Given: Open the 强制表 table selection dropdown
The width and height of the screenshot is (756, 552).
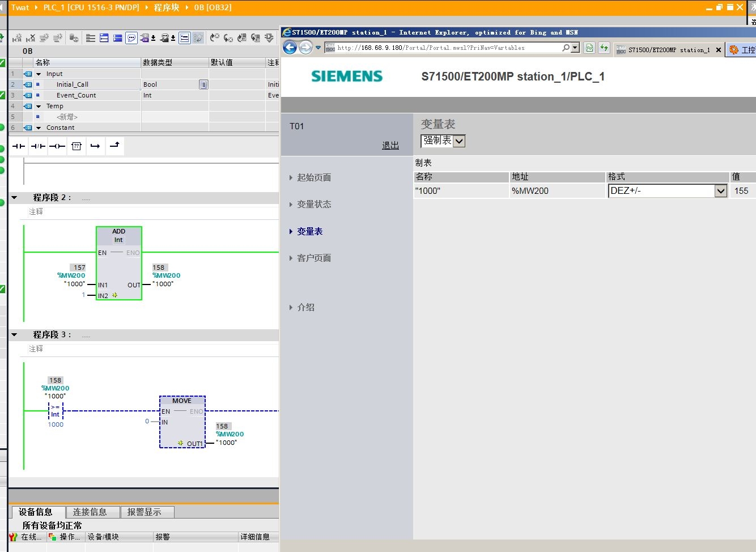Looking at the screenshot, I should [x=459, y=141].
